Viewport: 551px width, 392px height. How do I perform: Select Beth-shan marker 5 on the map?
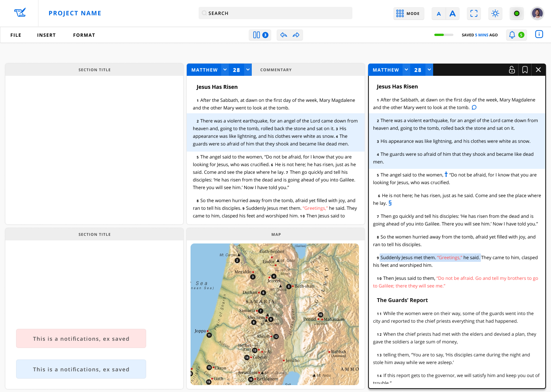(289, 286)
